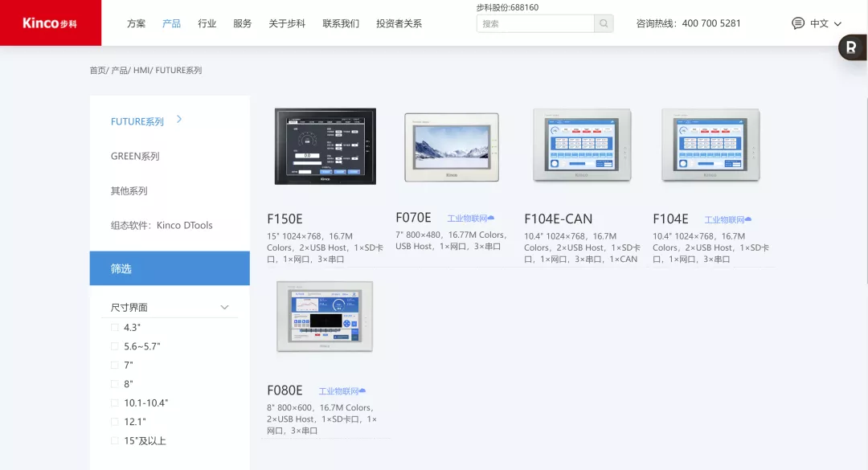Click the blue 筛选 filter header
Image resolution: width=868 pixels, height=470 pixels.
coord(170,268)
